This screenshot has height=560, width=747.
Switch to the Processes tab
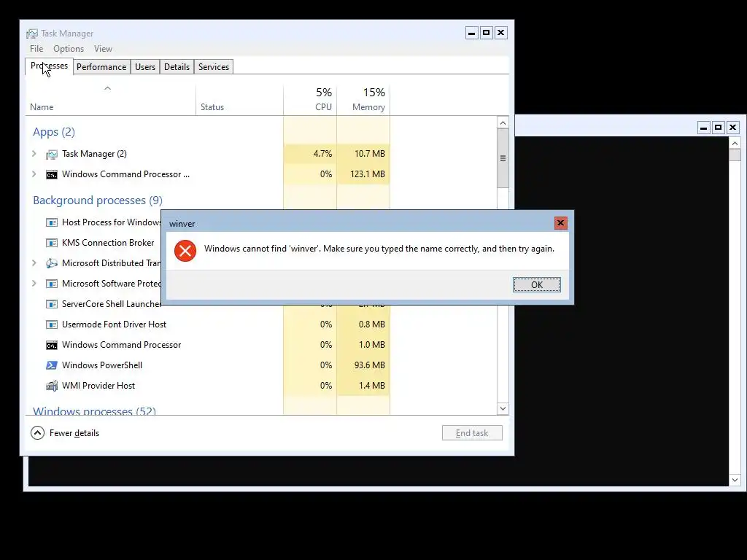coord(49,66)
